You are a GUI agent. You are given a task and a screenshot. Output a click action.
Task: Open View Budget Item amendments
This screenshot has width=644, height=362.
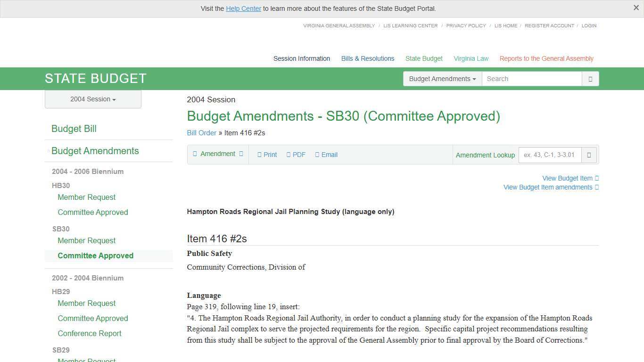(547, 187)
